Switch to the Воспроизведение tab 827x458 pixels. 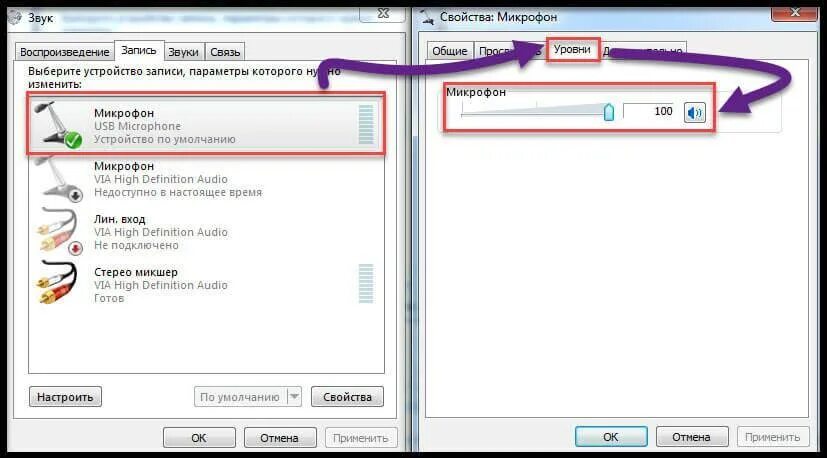tap(64, 52)
